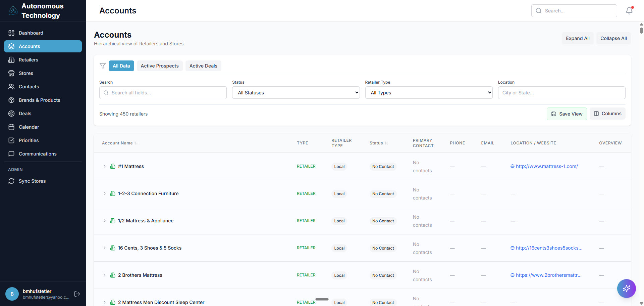Expand the #1 Mattress account row

point(104,166)
